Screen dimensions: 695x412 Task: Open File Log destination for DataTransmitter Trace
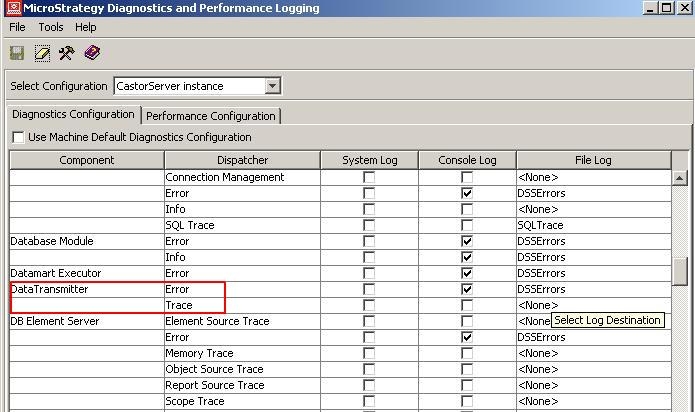[x=593, y=305]
